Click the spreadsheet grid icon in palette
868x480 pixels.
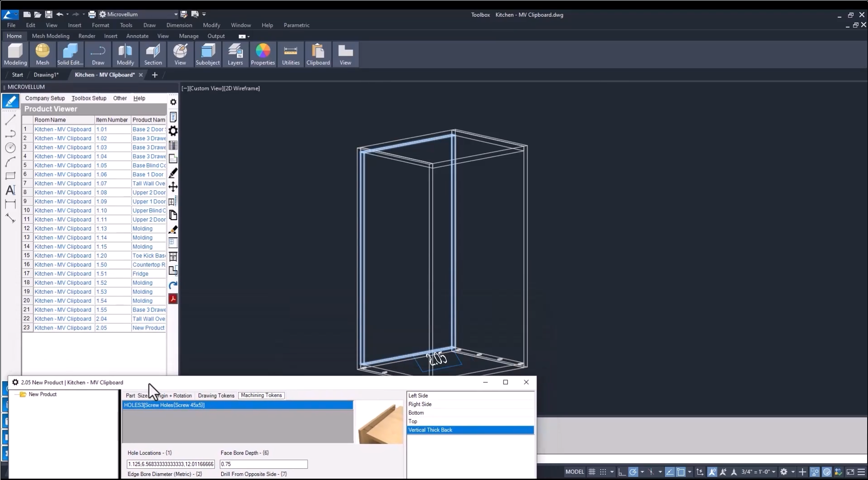[x=173, y=145]
